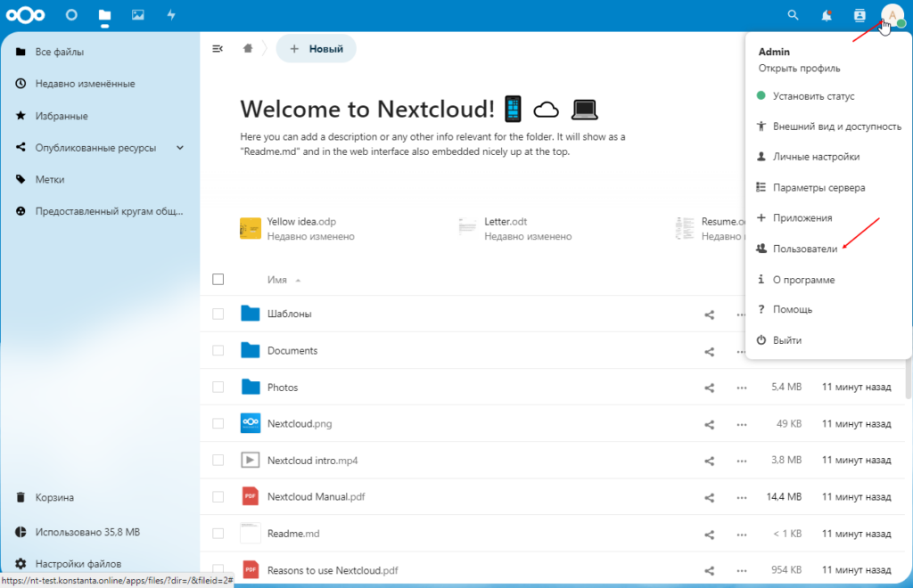
Task: Select the Шаблоны folder checkbox
Action: click(218, 314)
